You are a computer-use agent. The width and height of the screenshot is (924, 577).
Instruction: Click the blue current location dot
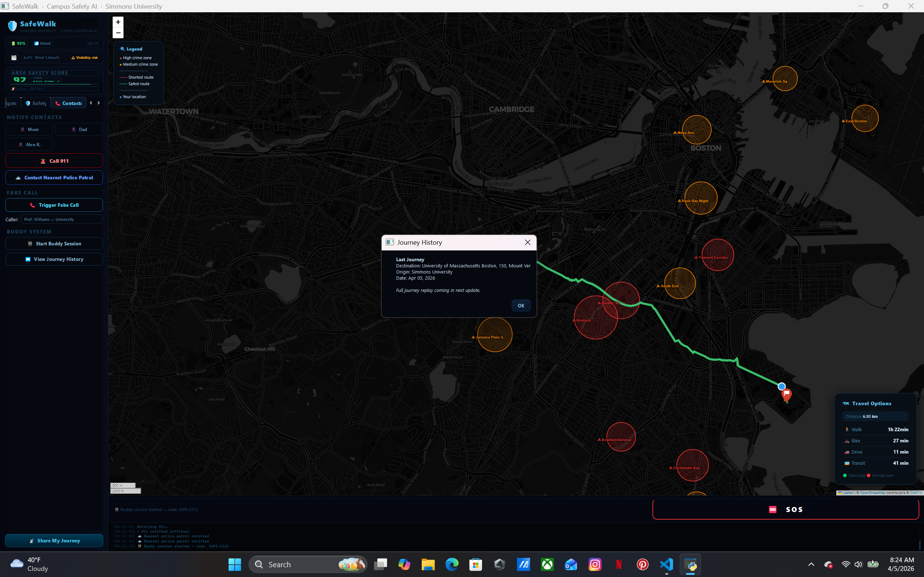coord(781,386)
